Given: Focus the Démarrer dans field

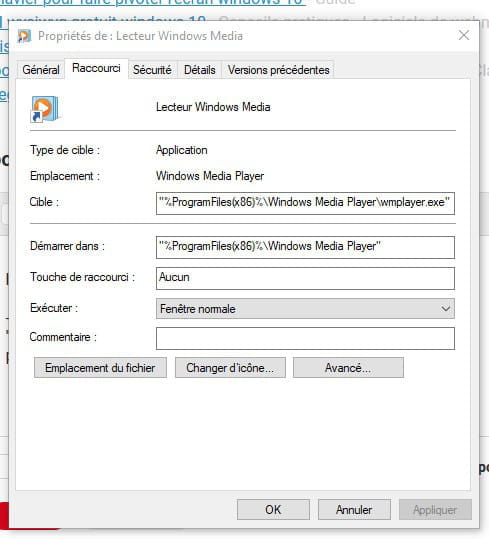Looking at the screenshot, I should tap(305, 248).
